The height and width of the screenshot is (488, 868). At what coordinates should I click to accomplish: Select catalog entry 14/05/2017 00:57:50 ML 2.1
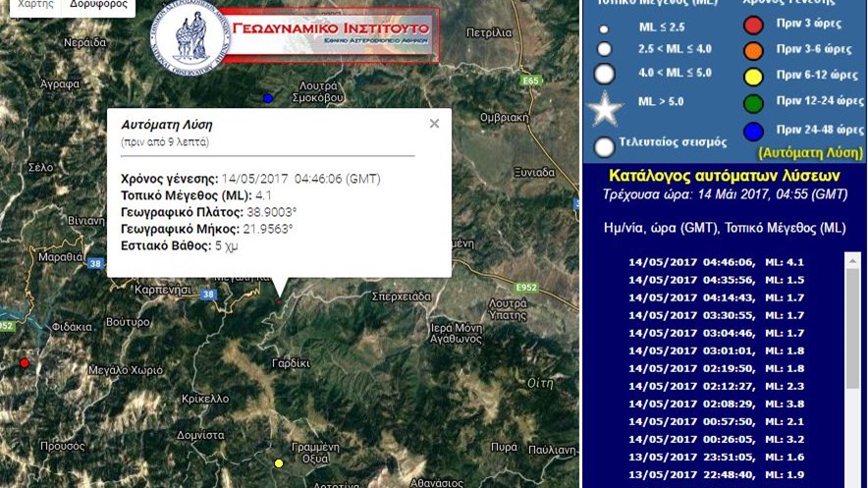[x=716, y=421]
